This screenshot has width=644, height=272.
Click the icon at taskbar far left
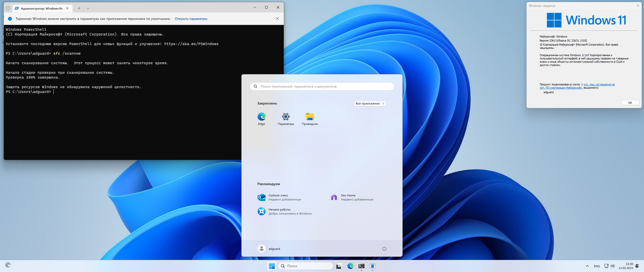pos(8,264)
